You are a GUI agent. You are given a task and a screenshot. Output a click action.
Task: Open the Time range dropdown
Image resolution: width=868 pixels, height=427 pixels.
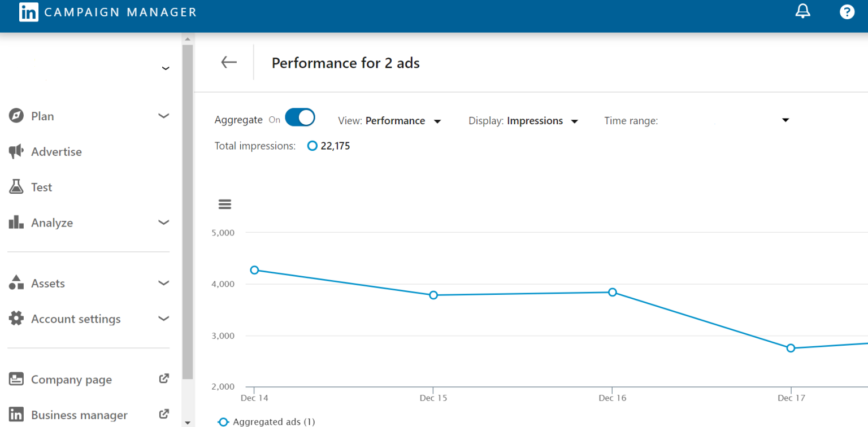point(785,120)
